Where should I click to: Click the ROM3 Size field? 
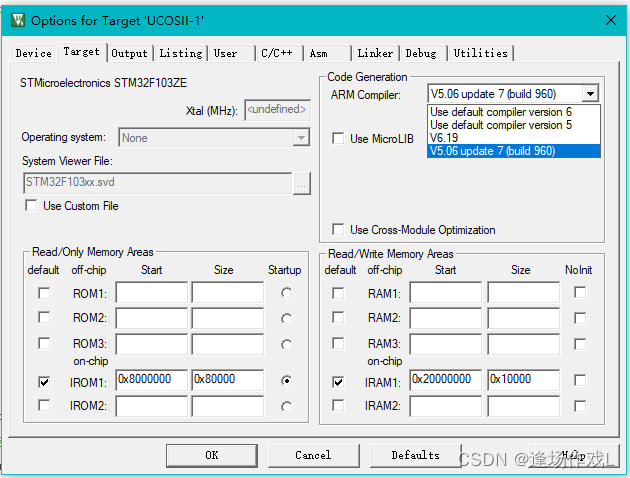coord(228,344)
